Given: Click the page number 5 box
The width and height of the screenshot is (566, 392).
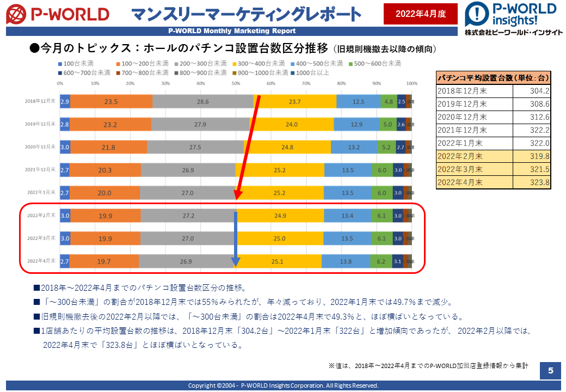Looking at the screenshot, I should 550,370.
